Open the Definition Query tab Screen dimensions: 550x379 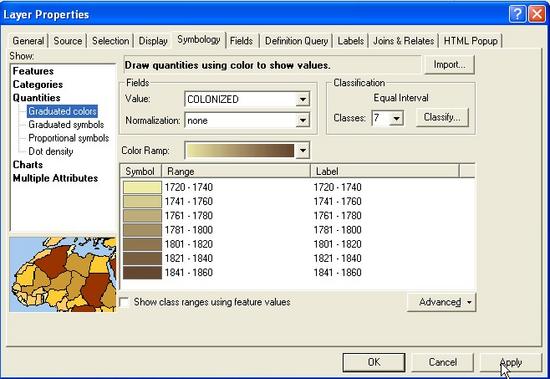click(x=296, y=41)
